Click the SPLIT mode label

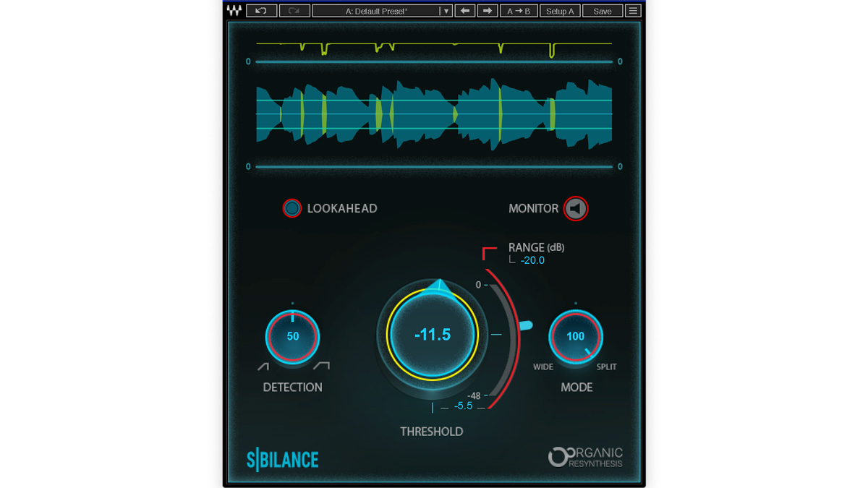point(606,367)
